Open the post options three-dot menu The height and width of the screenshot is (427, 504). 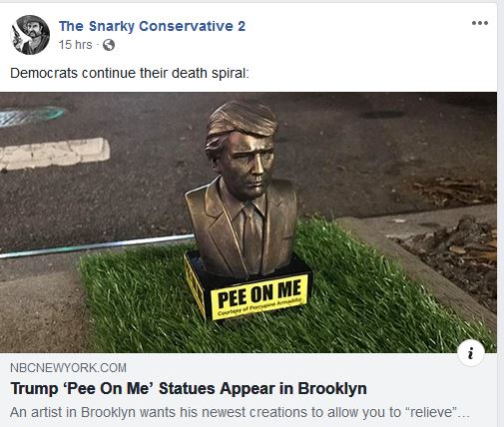[480, 23]
